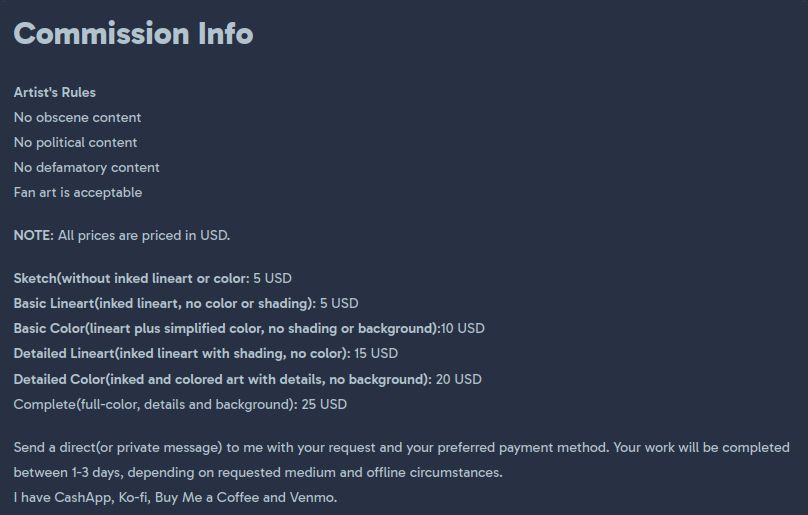Click the Basic Color pricing label
The width and height of the screenshot is (808, 515).
[x=226, y=328]
